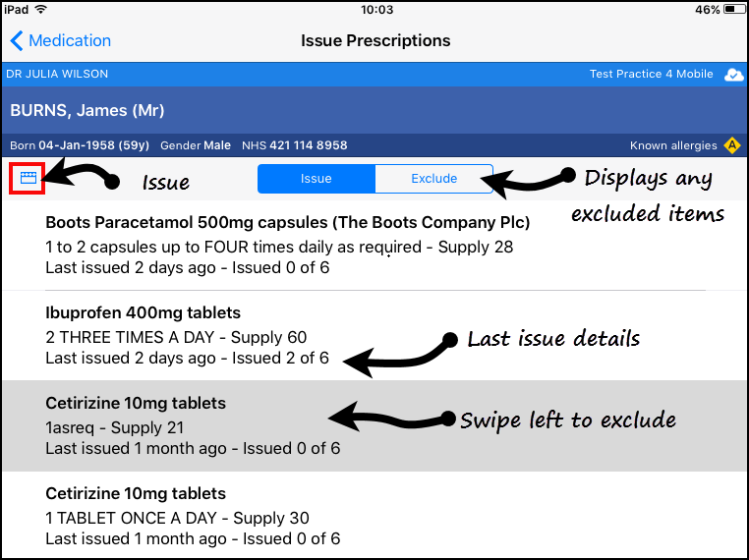The image size is (749, 560).
Task: Switch to the Exclude segment
Action: coord(434,179)
